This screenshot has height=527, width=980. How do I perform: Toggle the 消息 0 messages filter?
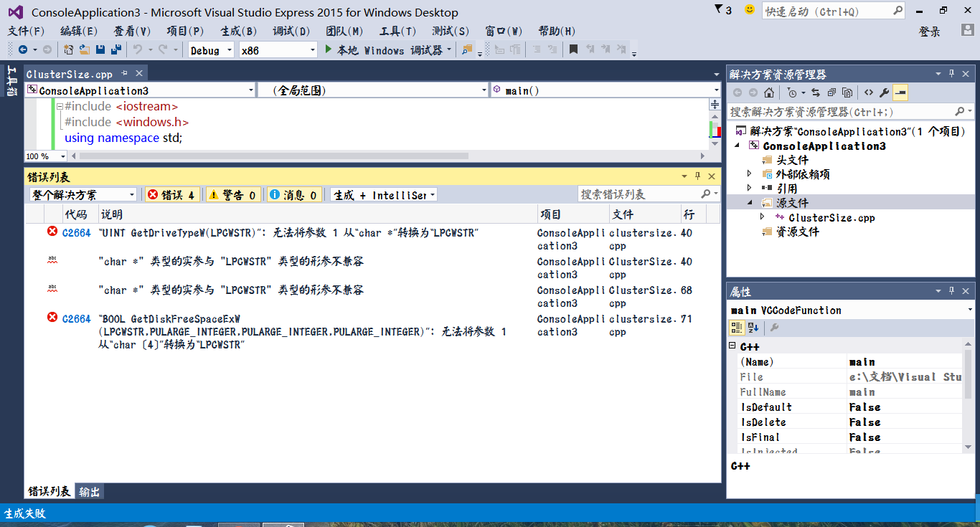point(294,195)
